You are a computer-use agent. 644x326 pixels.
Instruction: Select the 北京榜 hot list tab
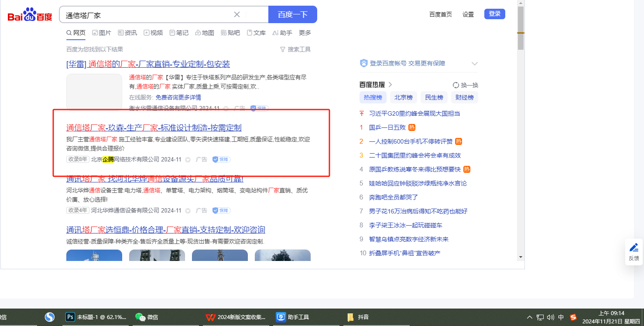click(404, 97)
